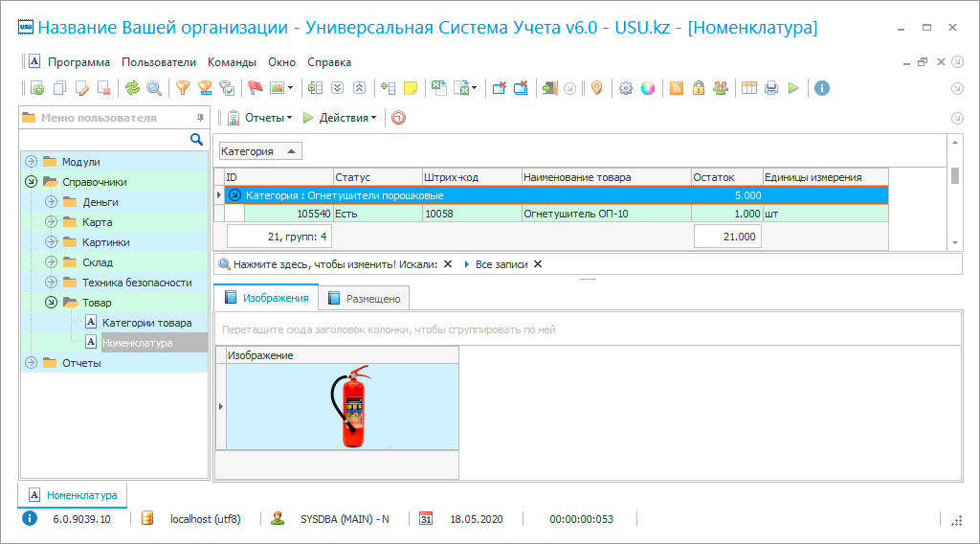Click the yellow sticky note icon

(411, 88)
